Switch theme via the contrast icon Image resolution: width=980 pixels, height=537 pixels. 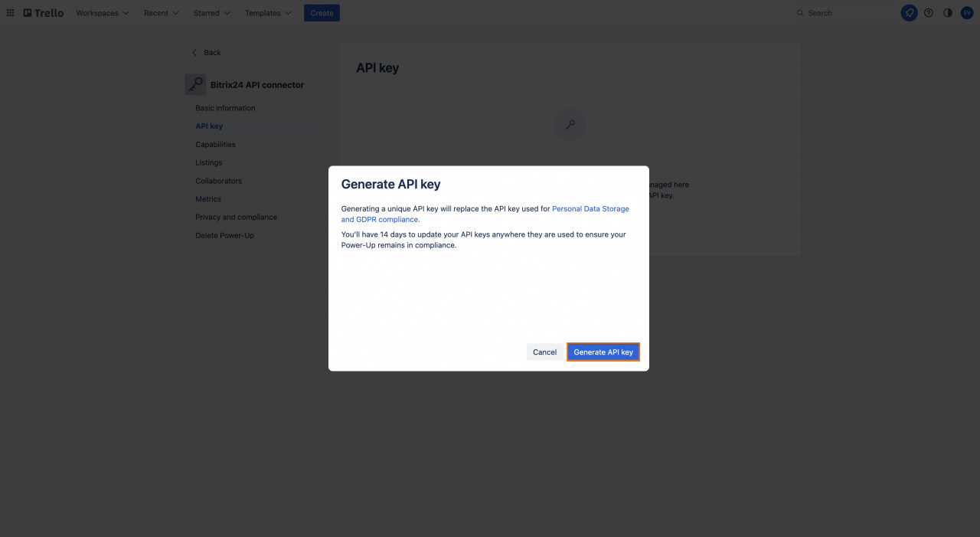click(x=947, y=12)
